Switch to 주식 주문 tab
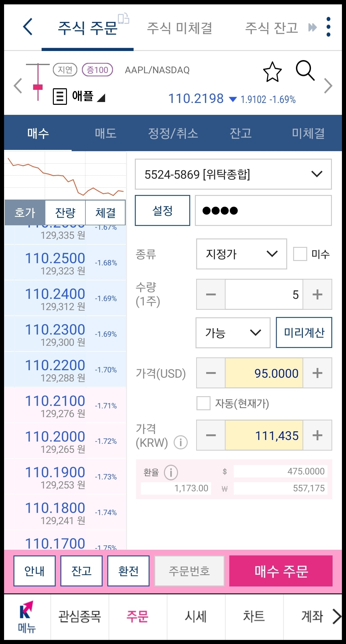This screenshot has width=346, height=644. pos(88,28)
